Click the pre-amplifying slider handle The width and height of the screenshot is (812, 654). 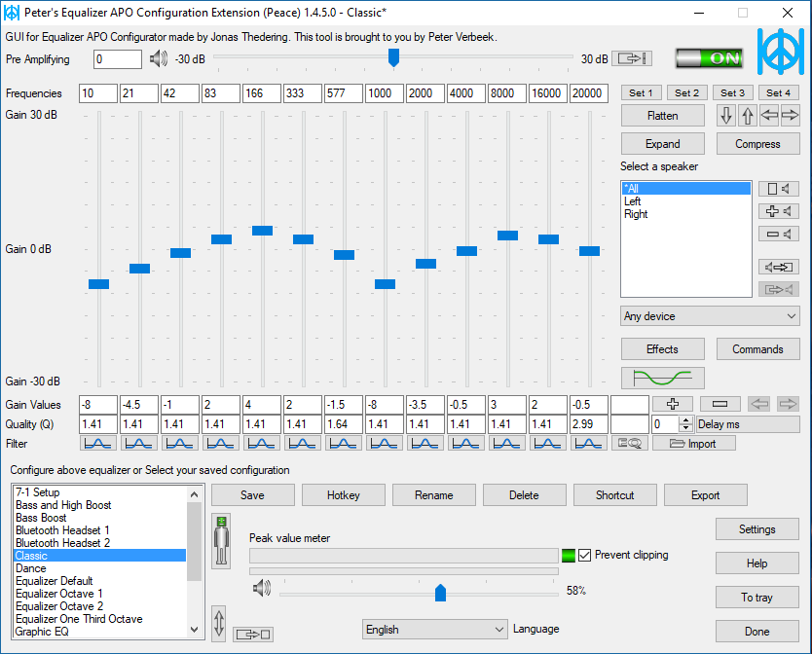[x=393, y=57]
